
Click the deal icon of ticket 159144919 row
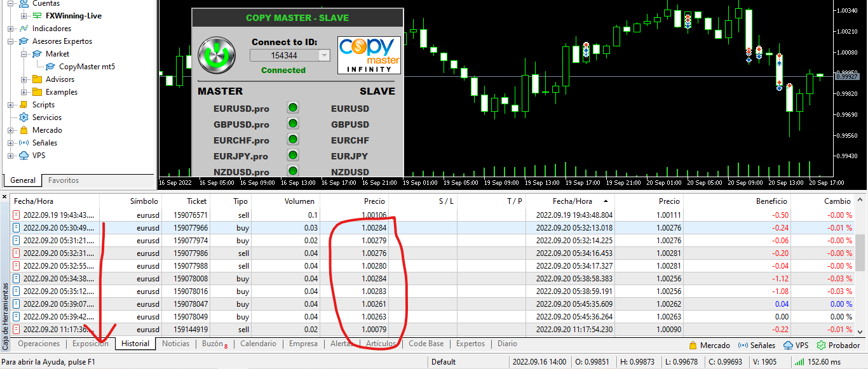(x=17, y=330)
